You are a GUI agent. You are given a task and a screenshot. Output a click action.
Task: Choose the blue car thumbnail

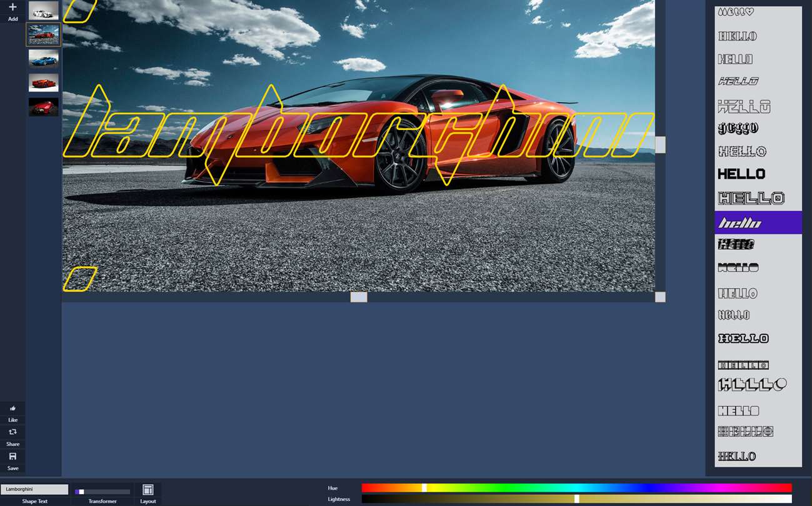coord(43,59)
